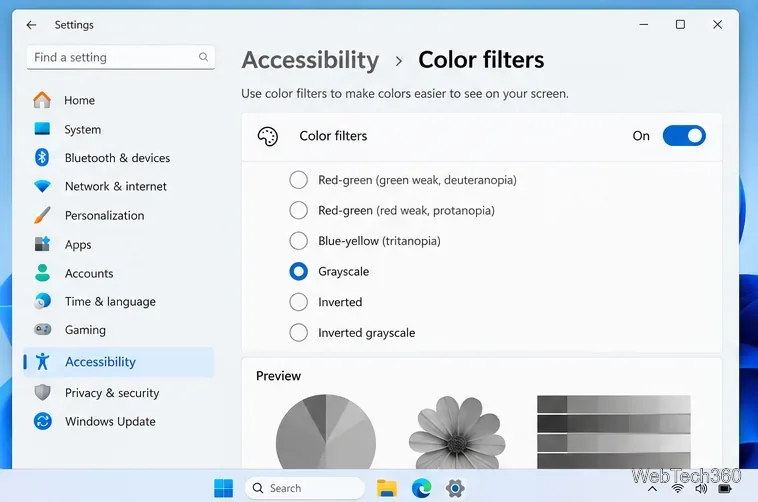758x502 pixels.
Task: Open System settings
Action: [x=119, y=129]
